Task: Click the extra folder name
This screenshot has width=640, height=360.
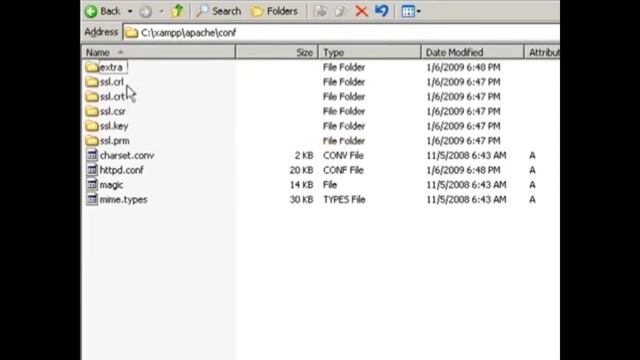Action: click(x=111, y=67)
